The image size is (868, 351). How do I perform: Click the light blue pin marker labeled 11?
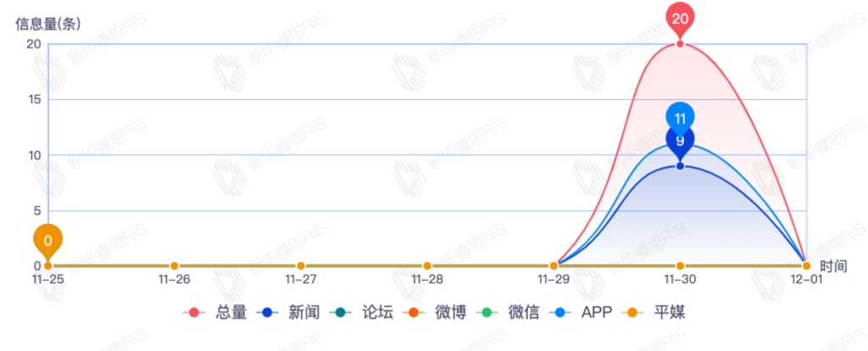[x=680, y=118]
